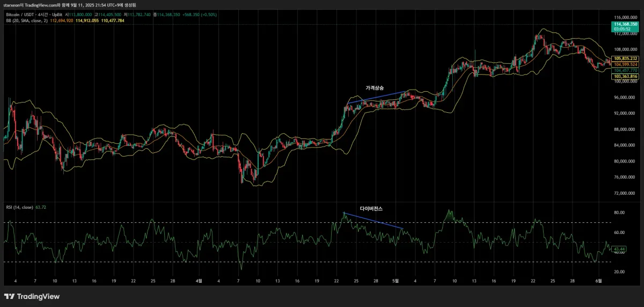Click the 4월 label on time axis
Viewport: 644px width, 307px height.
199,280
